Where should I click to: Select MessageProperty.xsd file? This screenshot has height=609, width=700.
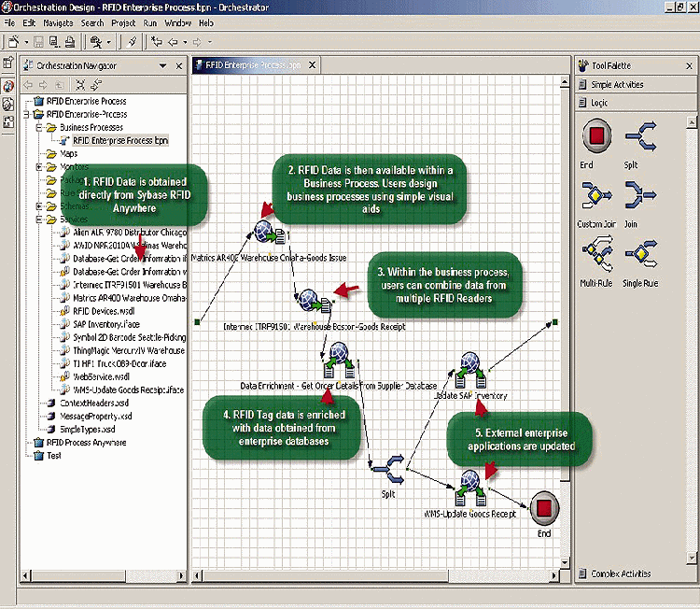pyautogui.click(x=96, y=417)
